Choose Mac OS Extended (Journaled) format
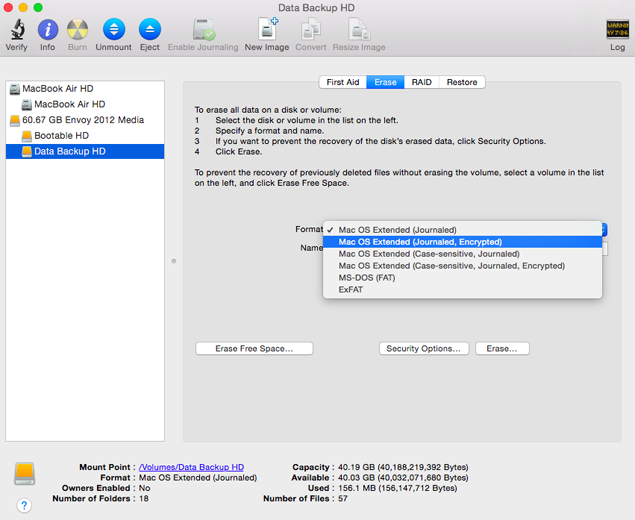This screenshot has width=635, height=520. 462,230
